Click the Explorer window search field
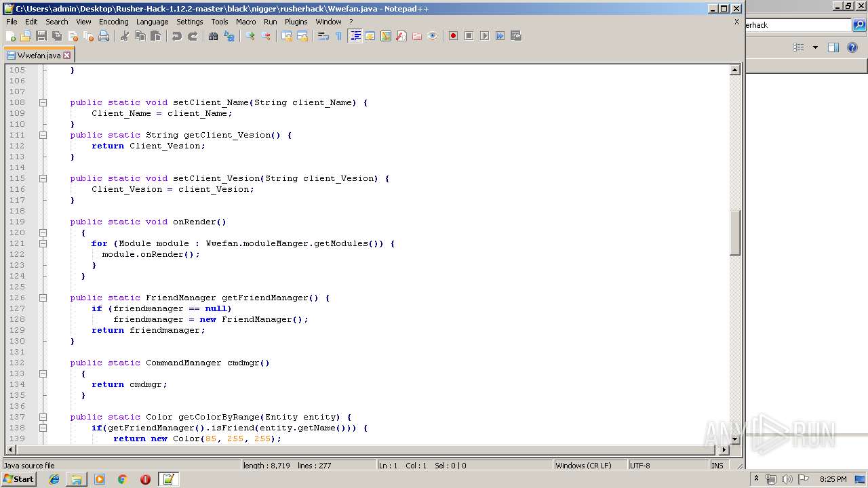Image resolution: width=868 pixels, height=488 pixels. click(798, 25)
